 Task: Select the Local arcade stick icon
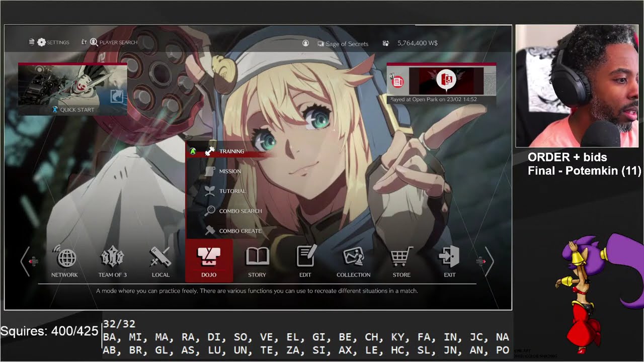coord(160,257)
